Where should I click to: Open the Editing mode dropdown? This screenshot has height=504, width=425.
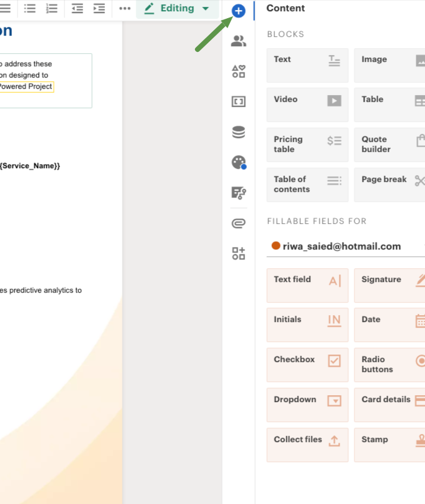click(x=177, y=9)
